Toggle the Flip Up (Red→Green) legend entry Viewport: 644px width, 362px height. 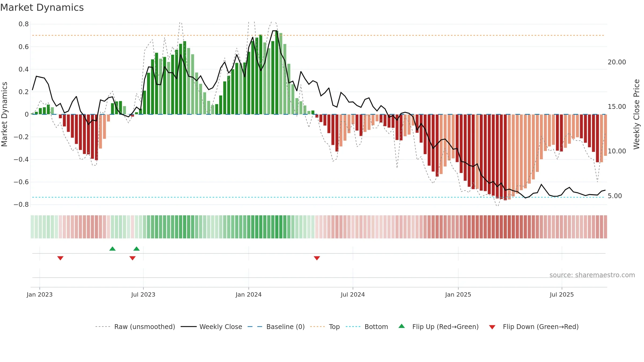click(438, 327)
